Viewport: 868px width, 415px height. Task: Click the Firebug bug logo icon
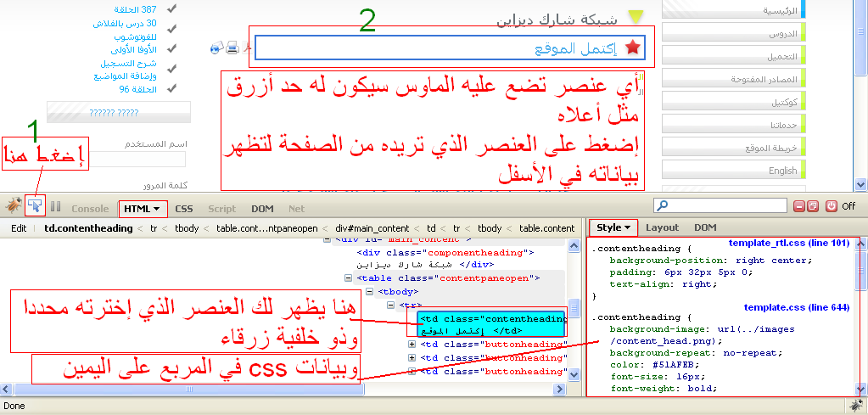click(x=14, y=206)
